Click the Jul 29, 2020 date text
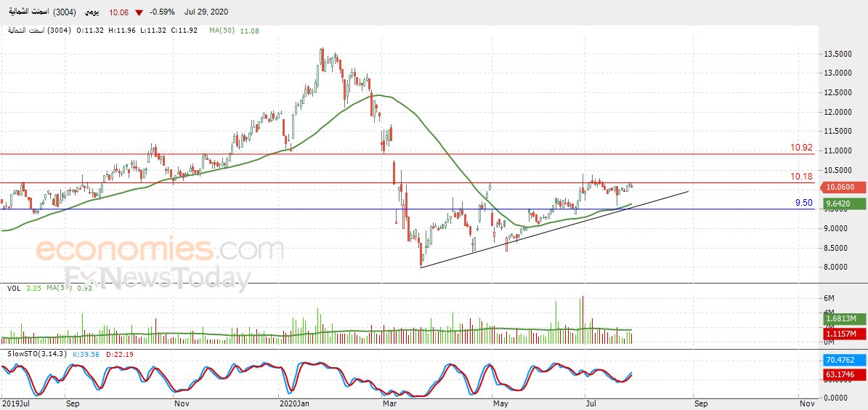 [x=205, y=12]
